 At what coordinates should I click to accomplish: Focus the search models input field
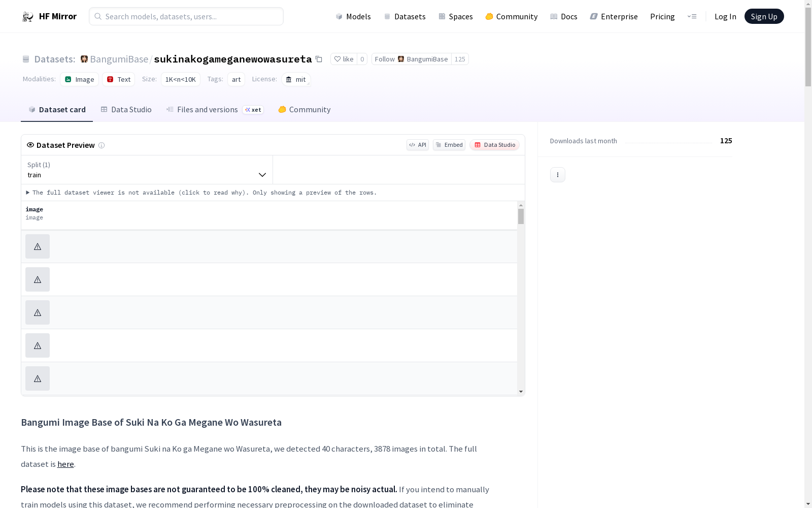click(x=186, y=16)
